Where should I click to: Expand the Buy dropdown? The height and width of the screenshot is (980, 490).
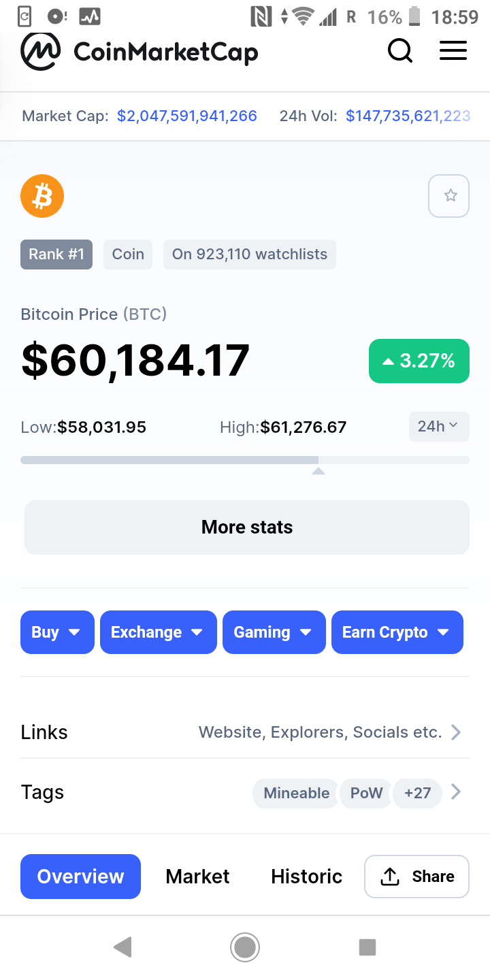click(57, 632)
